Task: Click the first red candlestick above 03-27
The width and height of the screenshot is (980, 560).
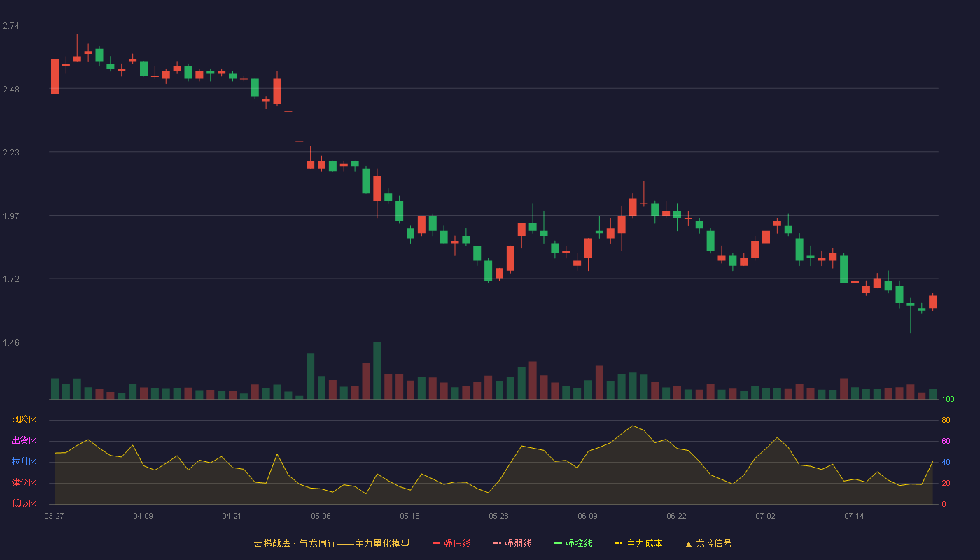Action: click(55, 76)
